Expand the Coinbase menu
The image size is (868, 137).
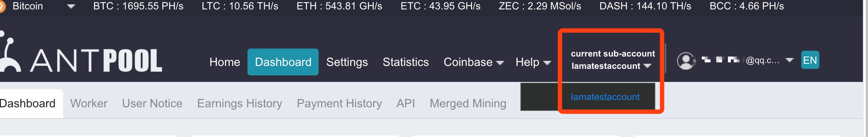[x=474, y=62]
